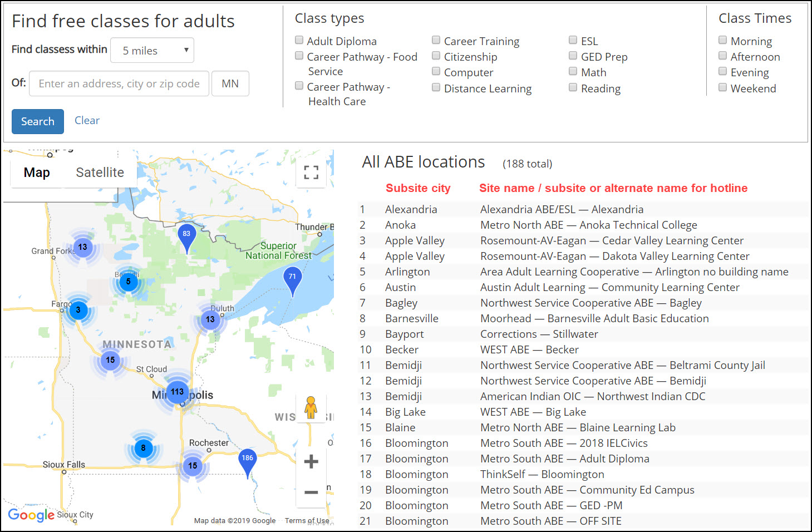Screen dimensions: 812x532
Task: Select the Map view tab
Action: coord(37,173)
